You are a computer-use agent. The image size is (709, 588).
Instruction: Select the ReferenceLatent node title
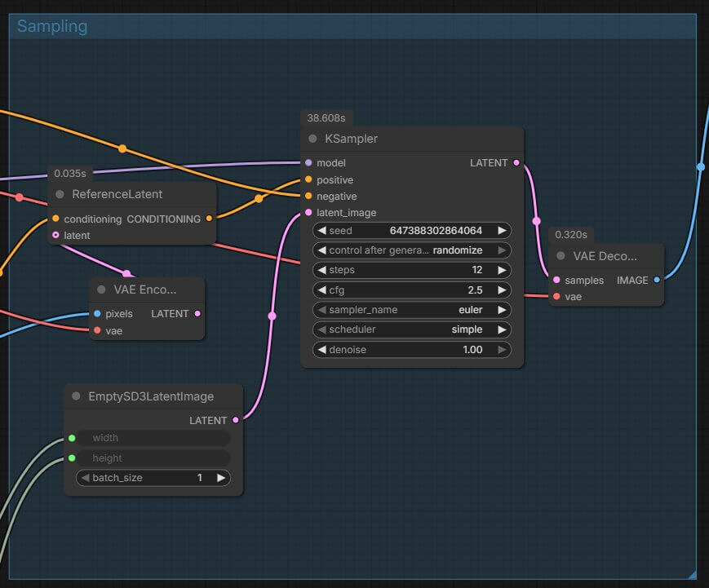click(x=117, y=194)
